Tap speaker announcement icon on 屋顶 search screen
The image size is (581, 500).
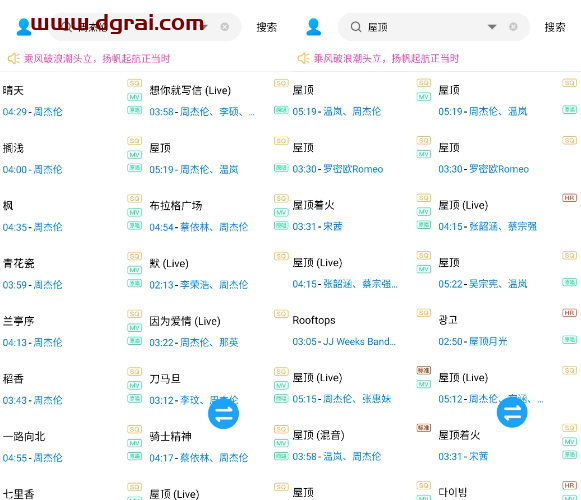click(x=303, y=58)
